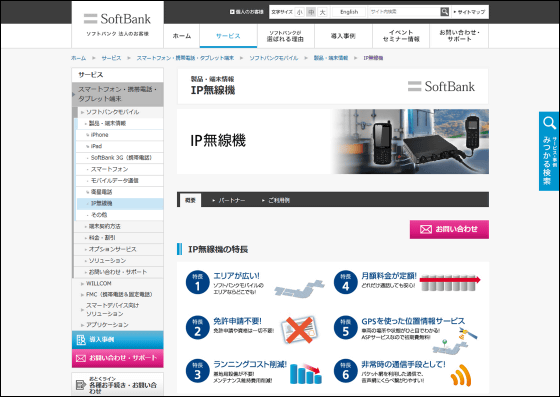Select IP無線機 in the sidebar
The height and width of the screenshot is (397, 560).
pyautogui.click(x=120, y=203)
